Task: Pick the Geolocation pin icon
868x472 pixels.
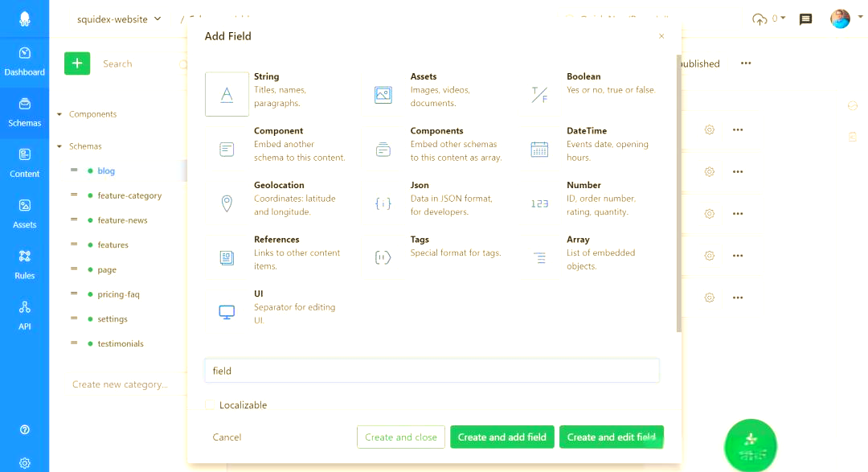Action: (227, 203)
